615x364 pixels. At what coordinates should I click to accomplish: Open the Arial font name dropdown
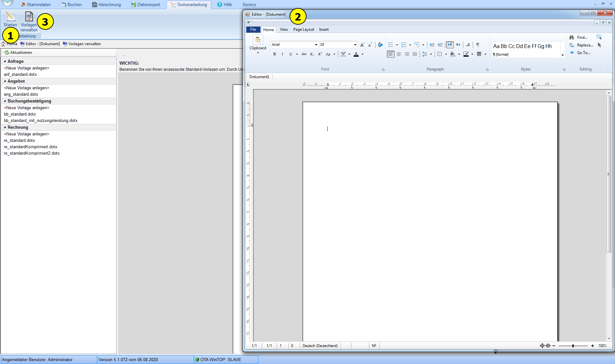pyautogui.click(x=316, y=44)
